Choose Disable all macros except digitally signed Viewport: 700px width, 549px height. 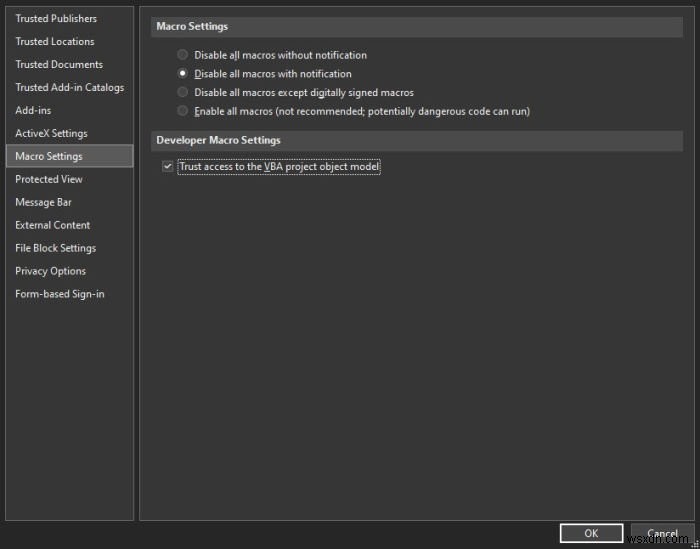click(182, 92)
